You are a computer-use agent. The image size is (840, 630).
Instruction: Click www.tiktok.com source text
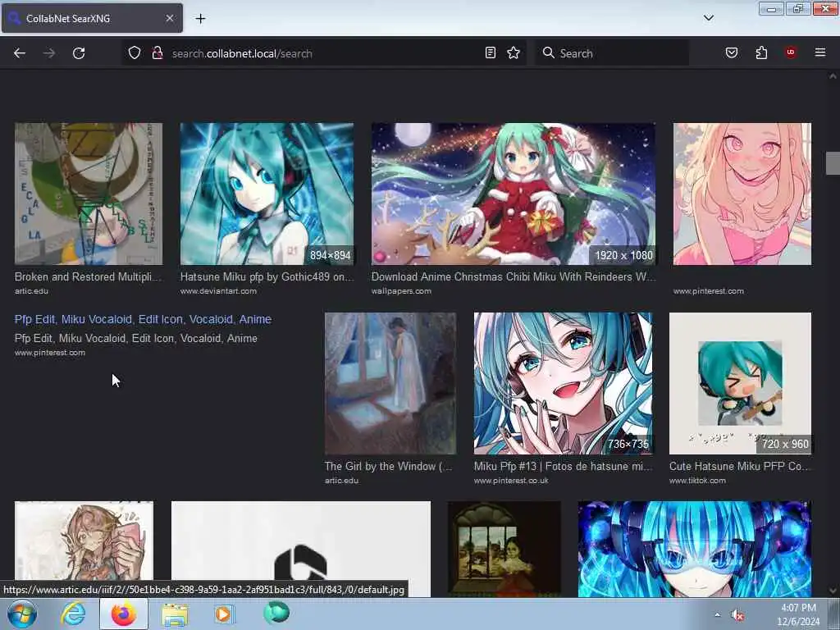coord(697,481)
